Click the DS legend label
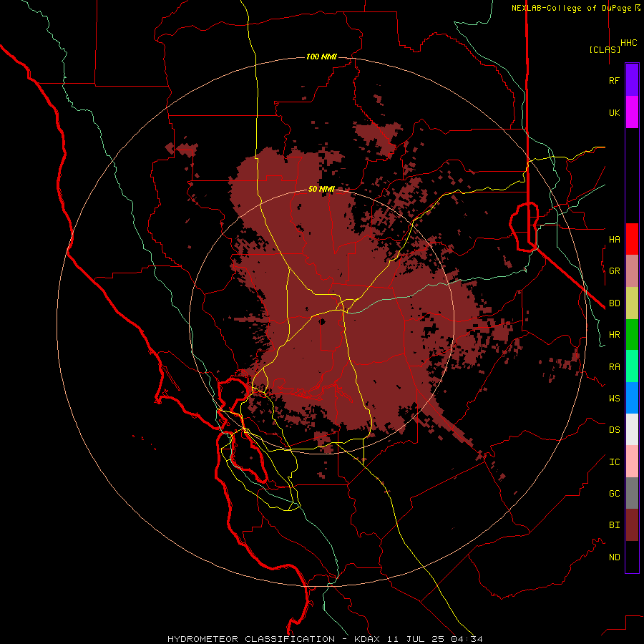 coord(614,429)
